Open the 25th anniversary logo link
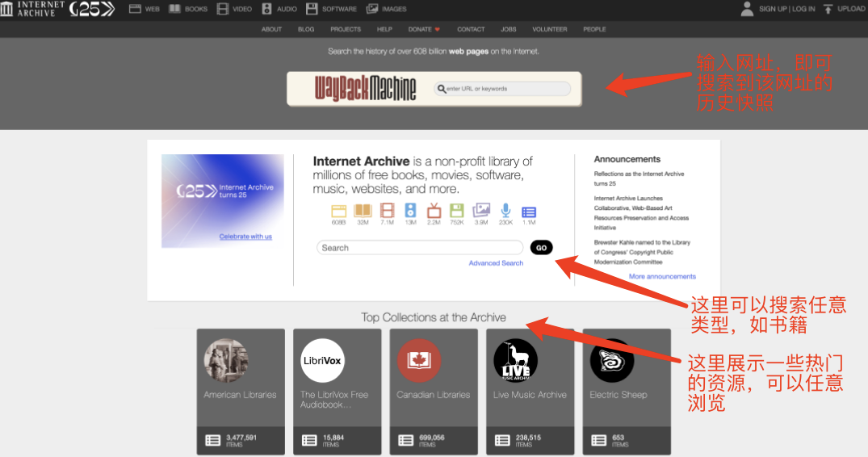868x457 pixels. (92, 8)
